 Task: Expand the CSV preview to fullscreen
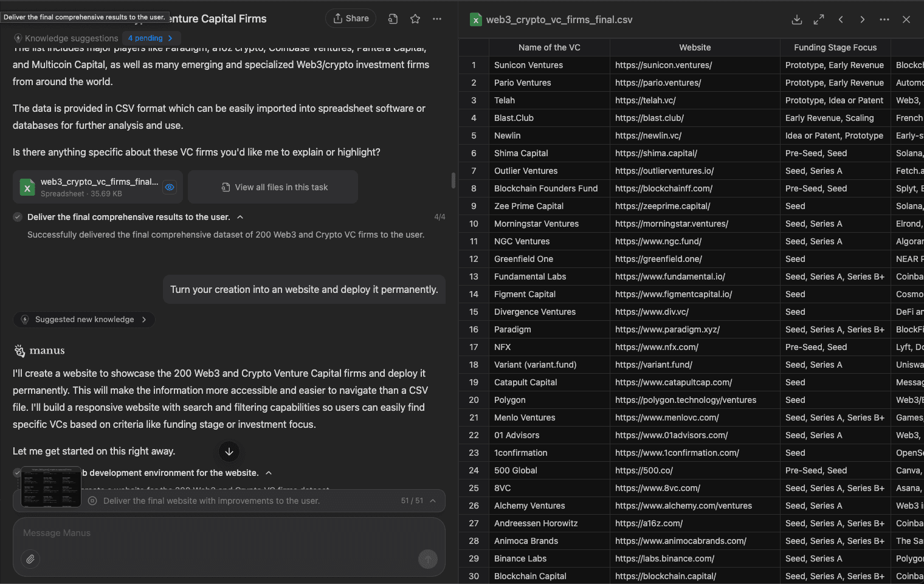point(819,19)
